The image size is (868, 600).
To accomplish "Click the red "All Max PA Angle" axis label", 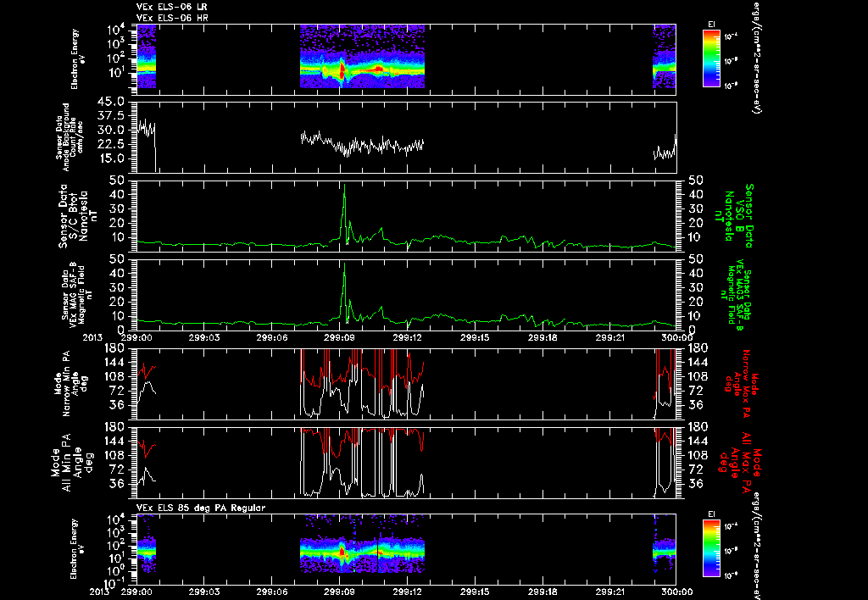I will 738,463.
